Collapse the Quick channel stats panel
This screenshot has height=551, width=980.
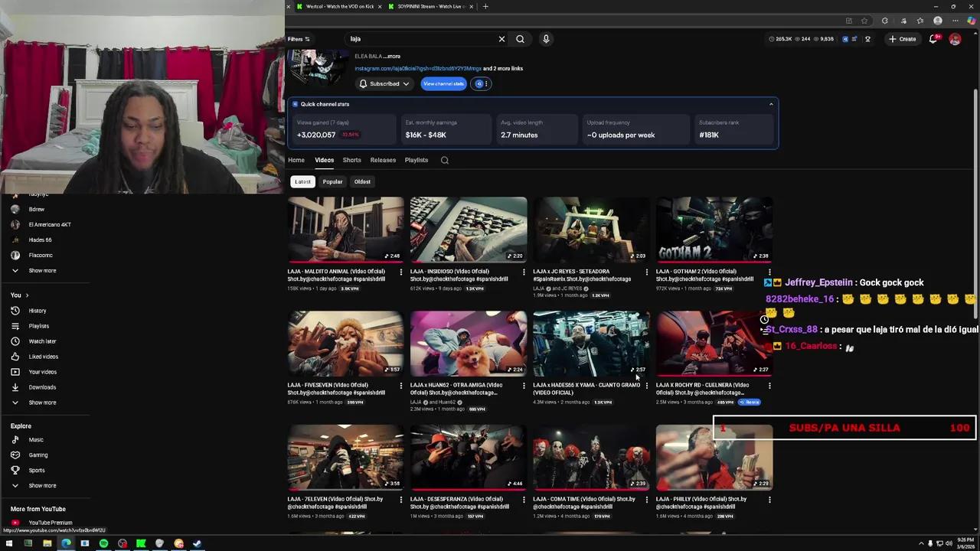point(771,103)
